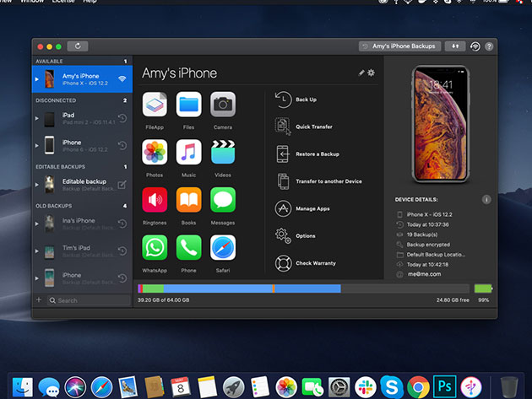Viewport: 532px width, 399px height.
Task: Click '19 Backup(s)' detail
Action: tap(422, 235)
